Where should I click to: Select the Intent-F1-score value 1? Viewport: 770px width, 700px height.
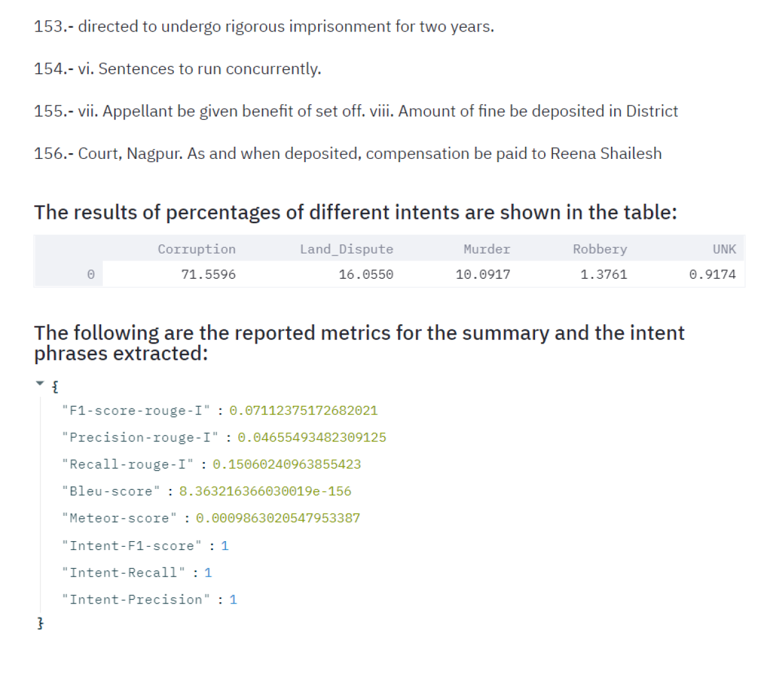tap(225, 546)
